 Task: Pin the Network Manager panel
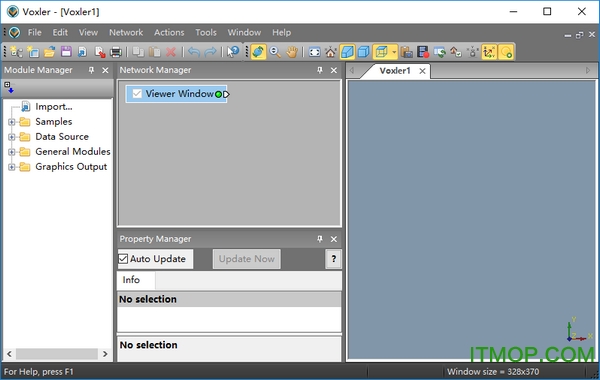320,70
